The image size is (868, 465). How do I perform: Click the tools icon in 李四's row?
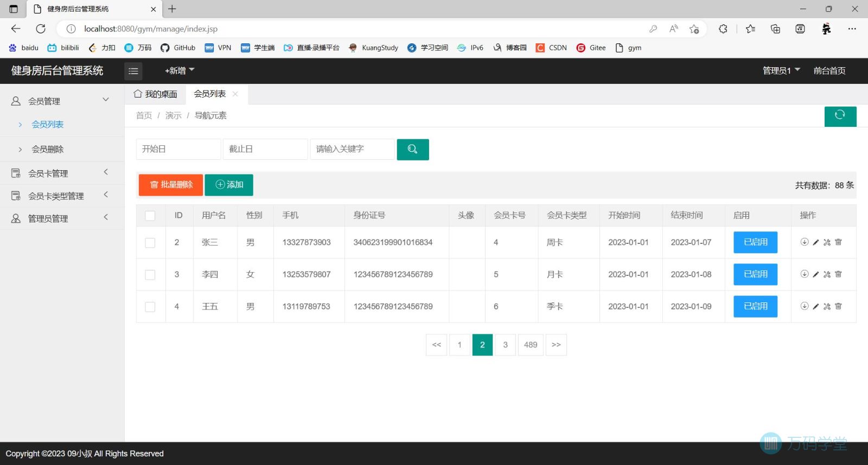coord(827,274)
